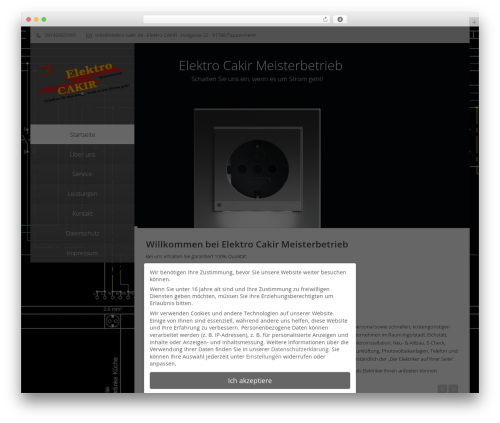Go to previous slide arrow
Screen dimensions: 500x423
(x=442, y=389)
